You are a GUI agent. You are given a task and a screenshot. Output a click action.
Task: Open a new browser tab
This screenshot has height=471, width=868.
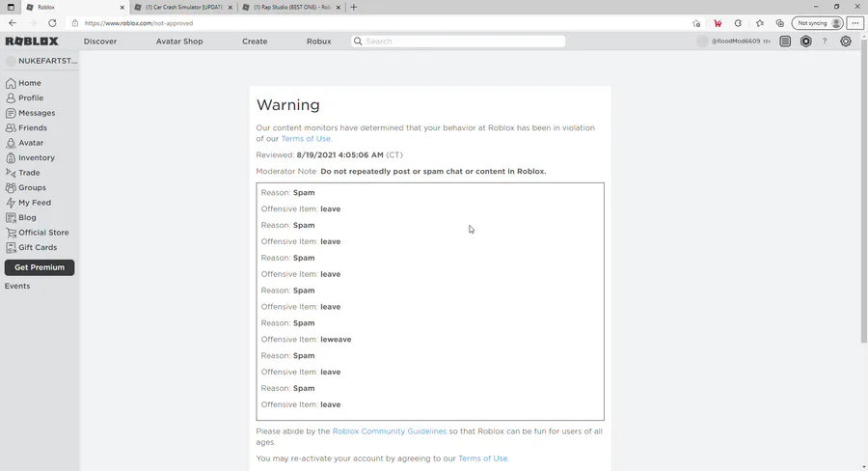(354, 7)
